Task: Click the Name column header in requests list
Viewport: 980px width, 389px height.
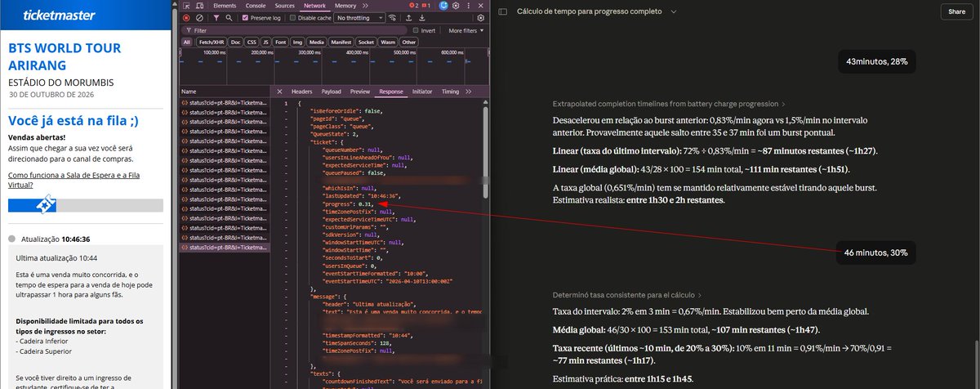Action: pyautogui.click(x=225, y=92)
